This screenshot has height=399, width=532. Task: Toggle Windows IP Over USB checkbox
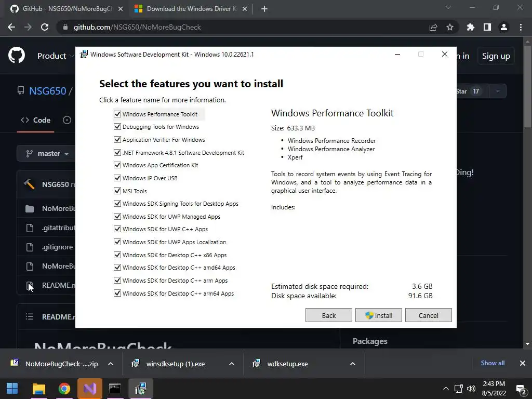117,178
